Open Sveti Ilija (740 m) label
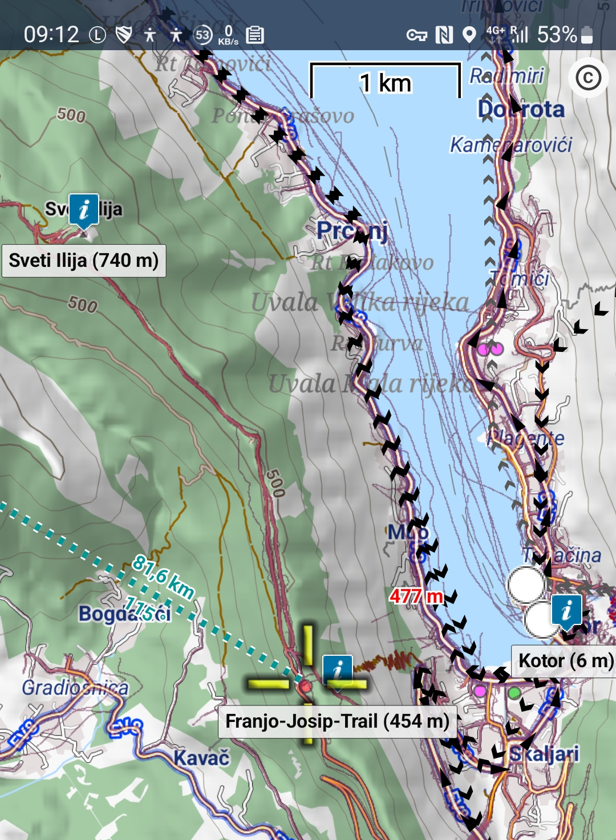The width and height of the screenshot is (616, 840). 84,261
